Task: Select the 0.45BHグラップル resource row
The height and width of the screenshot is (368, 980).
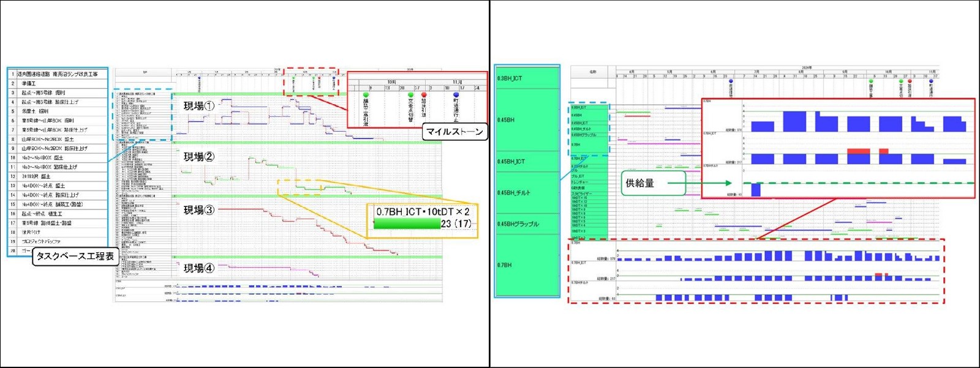Action: click(x=527, y=224)
